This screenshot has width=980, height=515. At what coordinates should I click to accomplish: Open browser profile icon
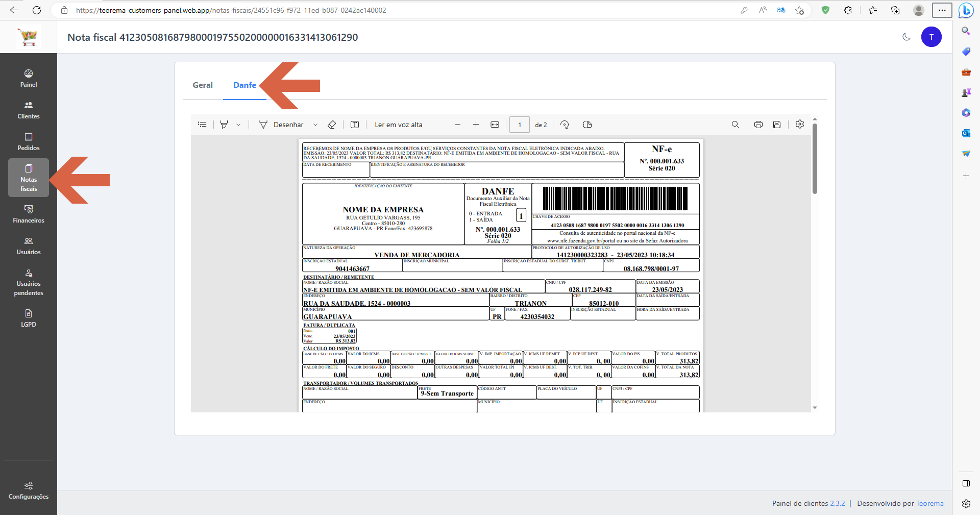(919, 10)
